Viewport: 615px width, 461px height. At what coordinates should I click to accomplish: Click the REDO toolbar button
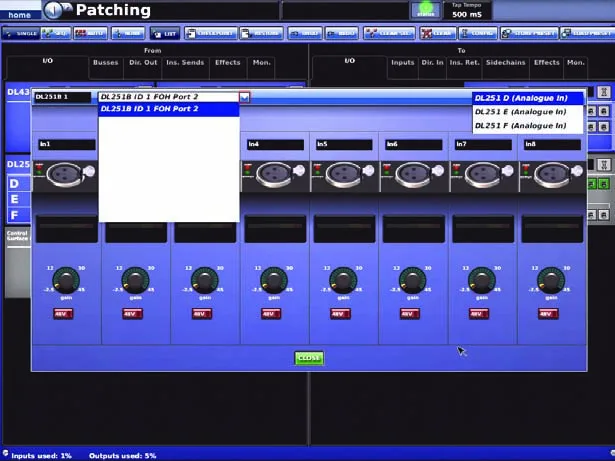coord(341,33)
